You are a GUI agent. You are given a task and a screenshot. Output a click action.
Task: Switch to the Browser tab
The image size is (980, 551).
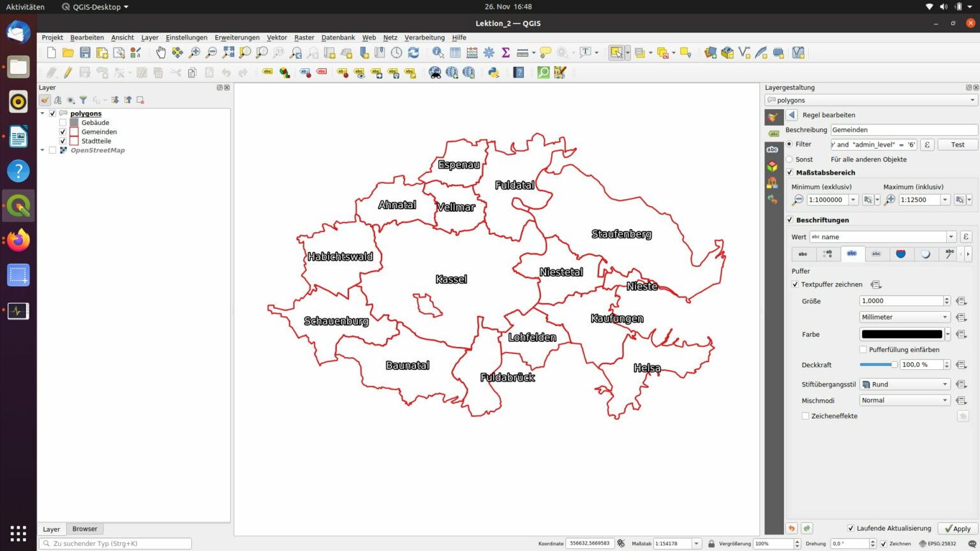pos(85,529)
